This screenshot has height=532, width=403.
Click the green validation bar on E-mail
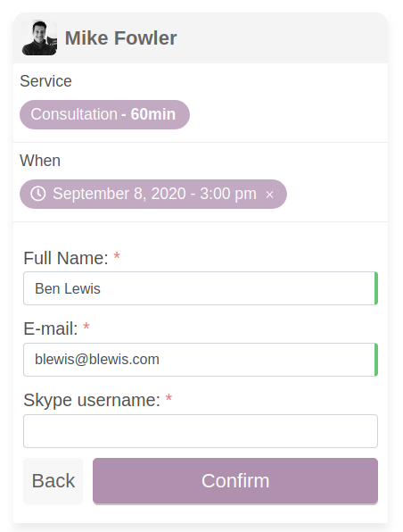coord(376,360)
